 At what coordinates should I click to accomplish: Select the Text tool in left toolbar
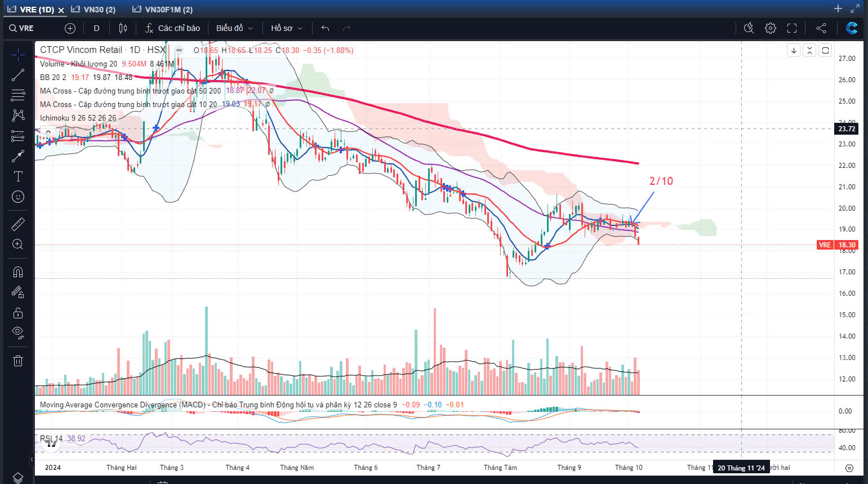[x=18, y=176]
